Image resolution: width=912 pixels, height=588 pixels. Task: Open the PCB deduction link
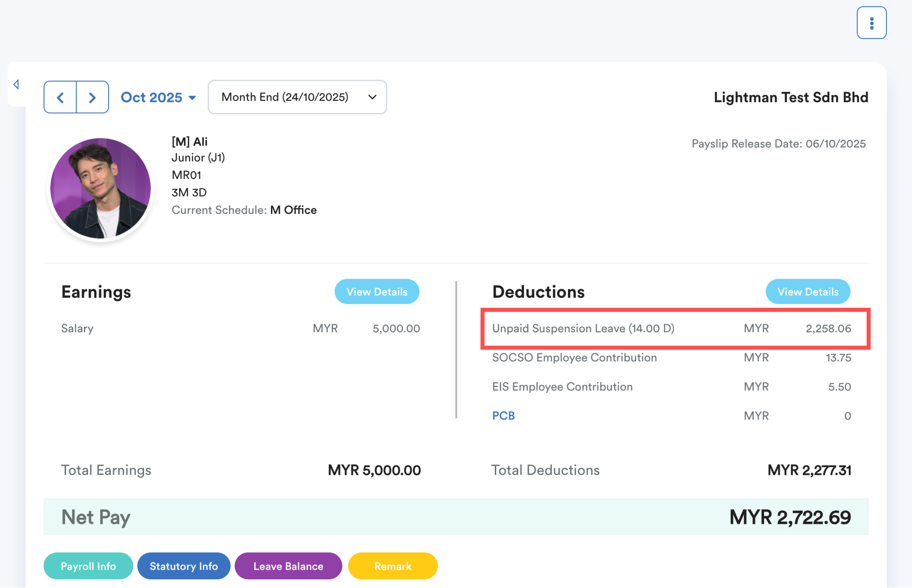503,415
